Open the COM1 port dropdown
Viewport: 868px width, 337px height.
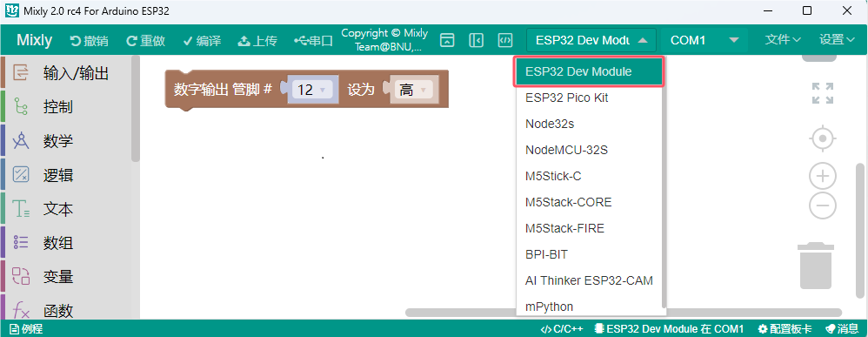[x=704, y=40]
